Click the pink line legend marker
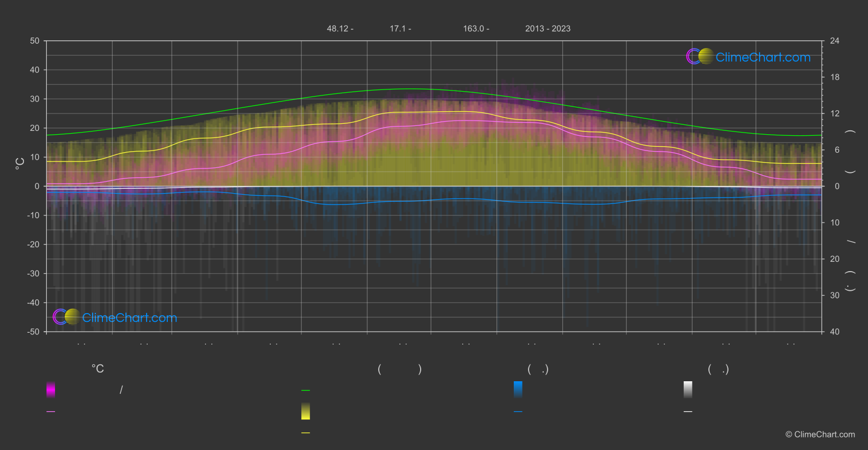 [x=51, y=412]
